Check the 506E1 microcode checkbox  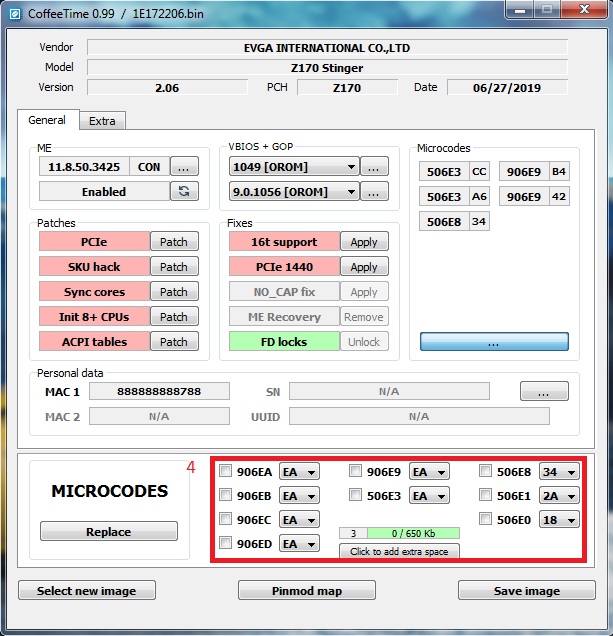485,495
